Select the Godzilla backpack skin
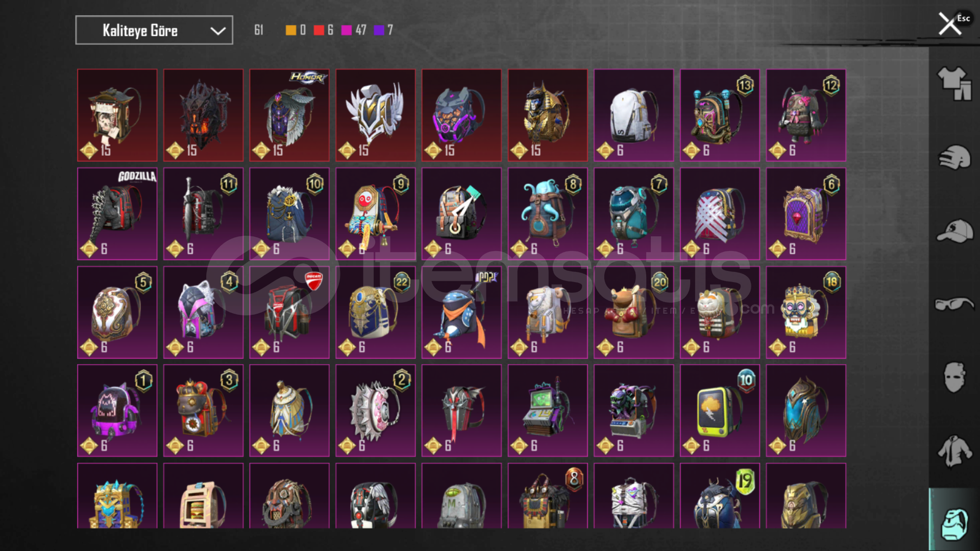This screenshot has width=980, height=551. pos(117,214)
